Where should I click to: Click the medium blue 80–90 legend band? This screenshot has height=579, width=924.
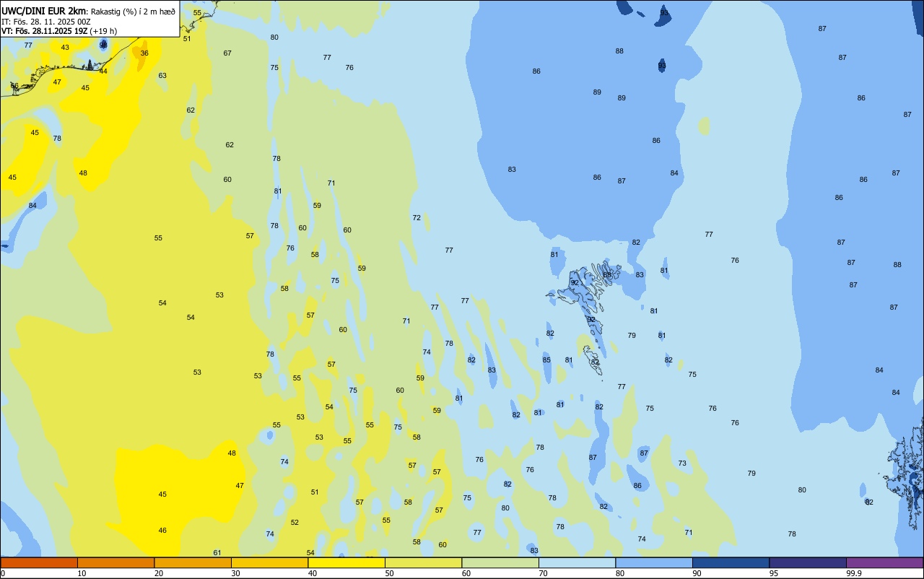click(x=654, y=562)
